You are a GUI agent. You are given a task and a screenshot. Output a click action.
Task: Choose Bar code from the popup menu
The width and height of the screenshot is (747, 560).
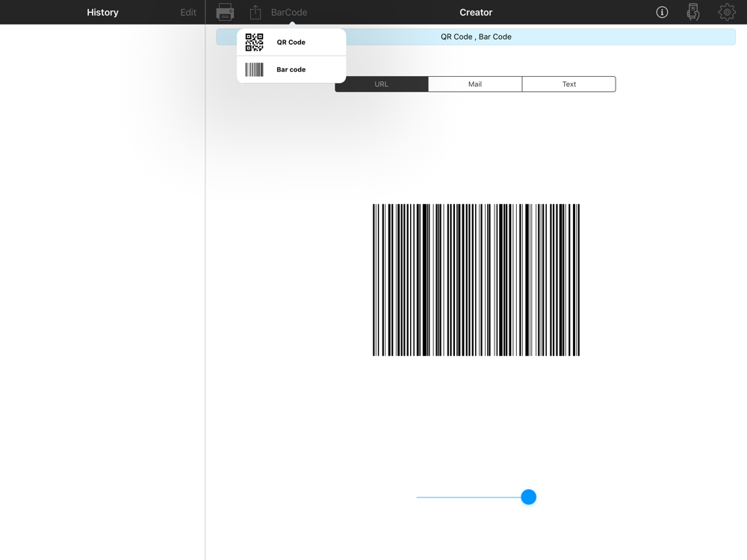pyautogui.click(x=291, y=69)
